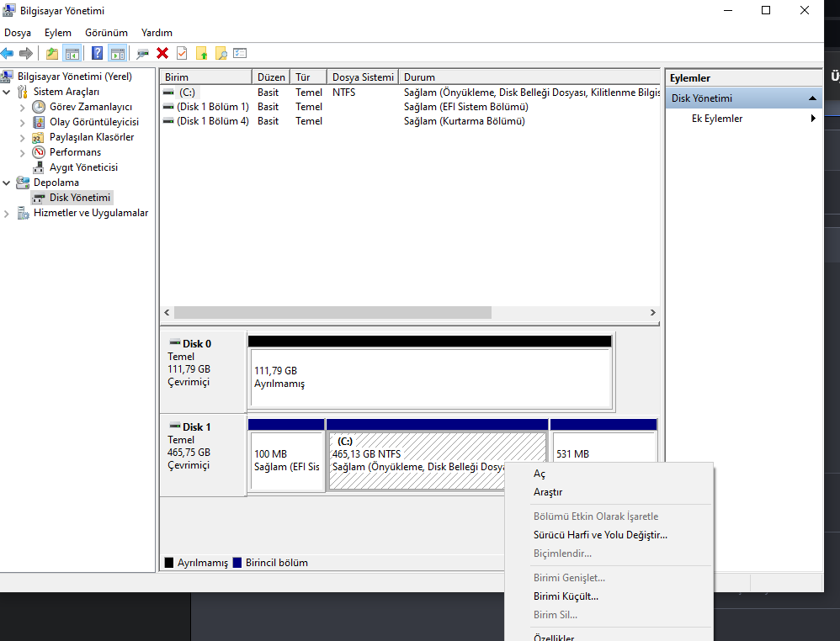Select the (Disk 1 Bölüm 1) volume row
The image size is (840, 641).
coord(410,107)
